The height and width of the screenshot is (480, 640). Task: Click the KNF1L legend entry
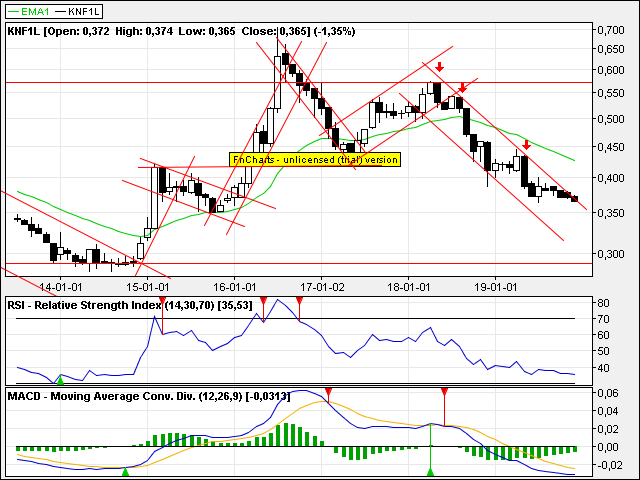coord(78,11)
